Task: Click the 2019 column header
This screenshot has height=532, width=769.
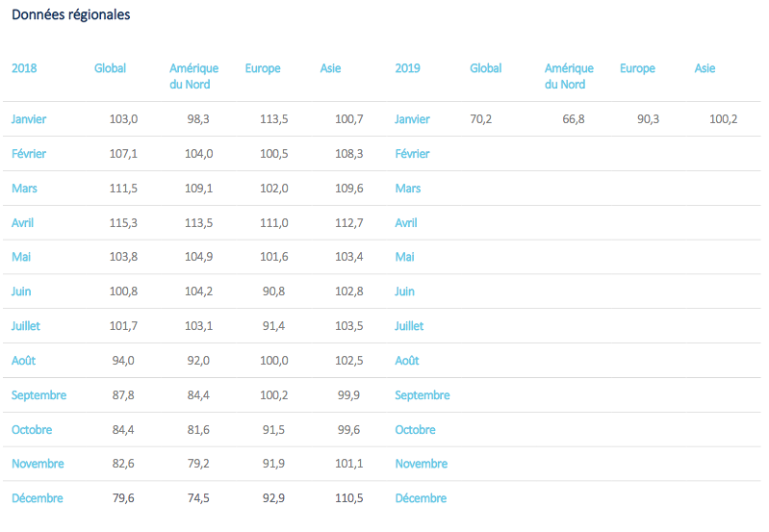Action: point(408,68)
